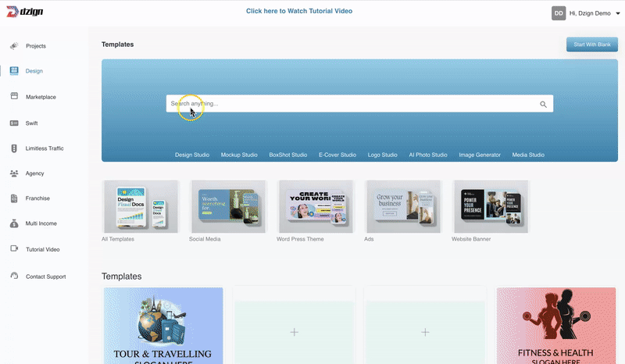Click into the Search anything field
This screenshot has width=625, height=364.
pyautogui.click(x=352, y=104)
